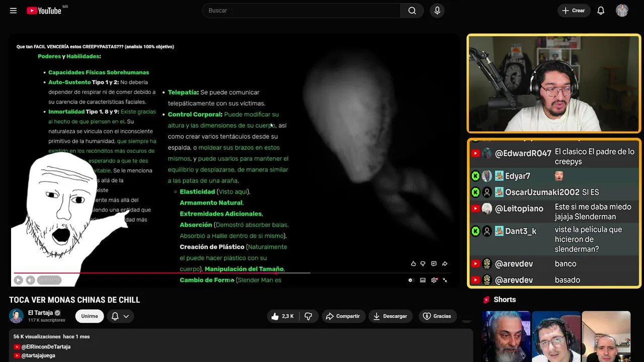This screenshot has height=362, width=644.
Task: Click the magnifier search button
Action: coord(412,11)
